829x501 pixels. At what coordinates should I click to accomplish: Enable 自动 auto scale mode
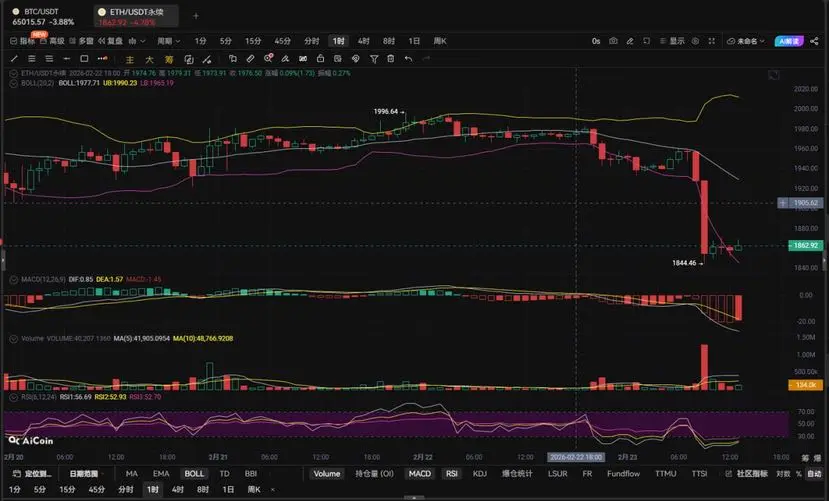(814, 474)
